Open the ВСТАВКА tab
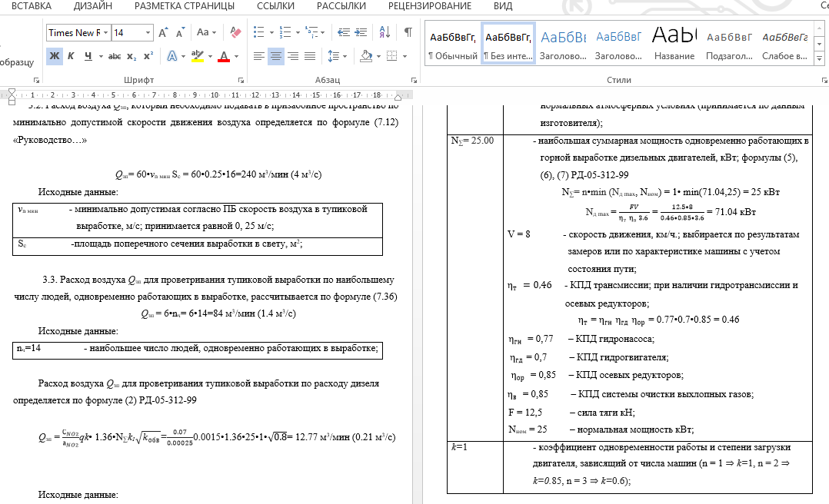 (x=32, y=6)
